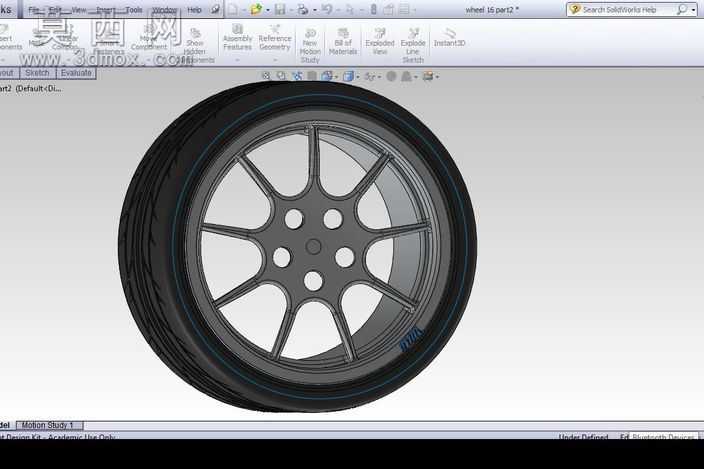
Task: Click the View Settings icon
Action: coord(428,76)
